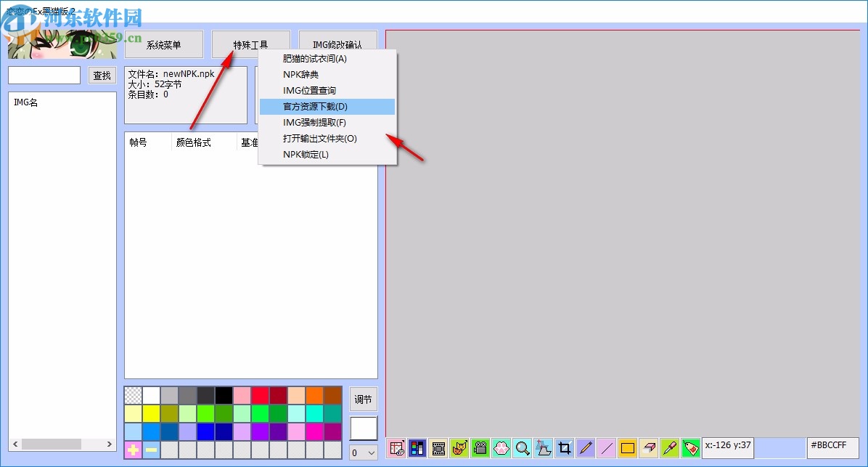The width and height of the screenshot is (868, 467).
Task: Select the cat paw tool
Action: tap(501, 447)
